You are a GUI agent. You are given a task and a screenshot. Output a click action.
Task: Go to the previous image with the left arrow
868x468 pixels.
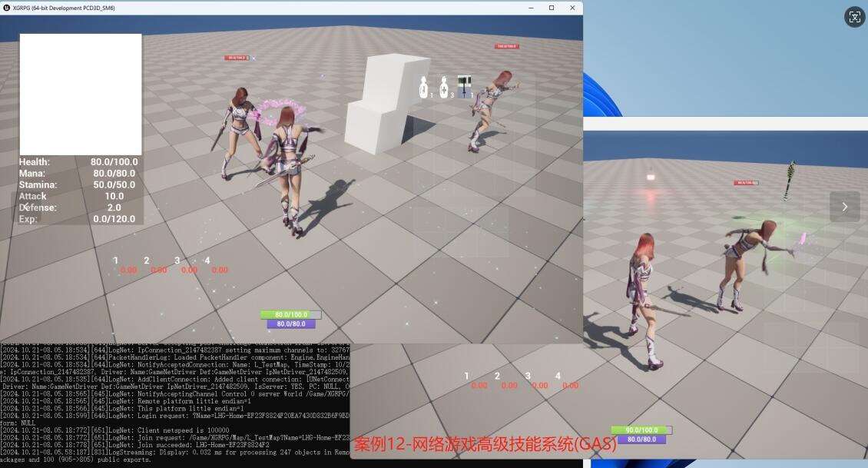coord(25,207)
